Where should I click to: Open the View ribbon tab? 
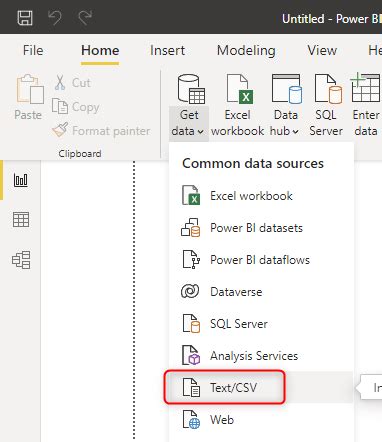click(322, 50)
